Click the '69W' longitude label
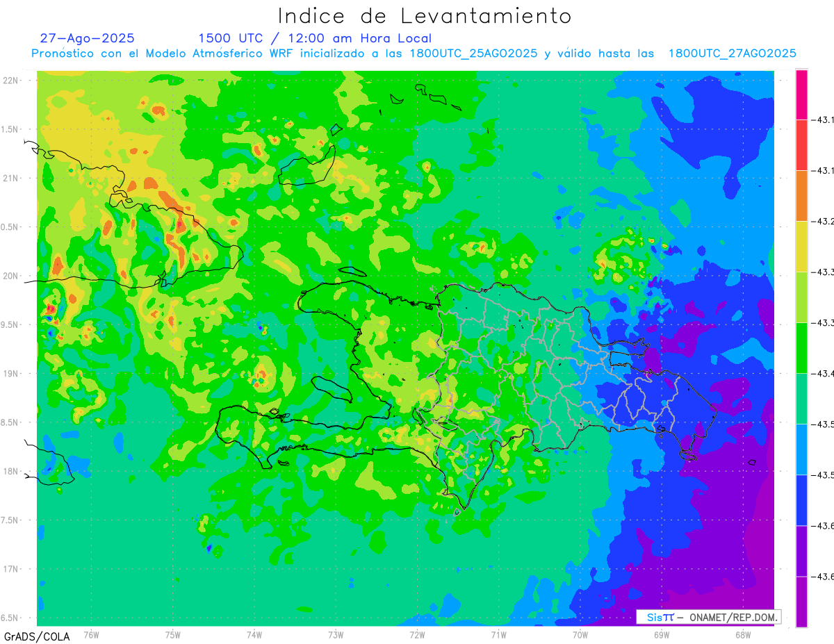This screenshot has height=644, width=834. (662, 634)
